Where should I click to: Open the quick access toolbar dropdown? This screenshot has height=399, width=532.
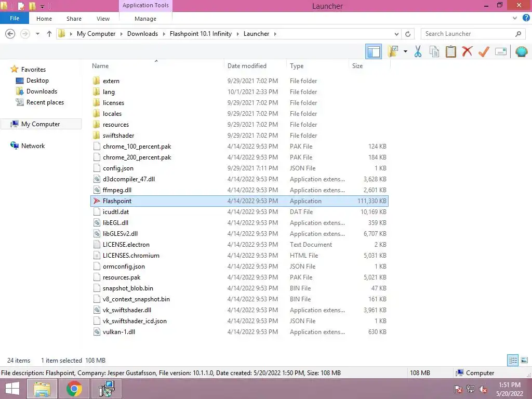[43, 6]
